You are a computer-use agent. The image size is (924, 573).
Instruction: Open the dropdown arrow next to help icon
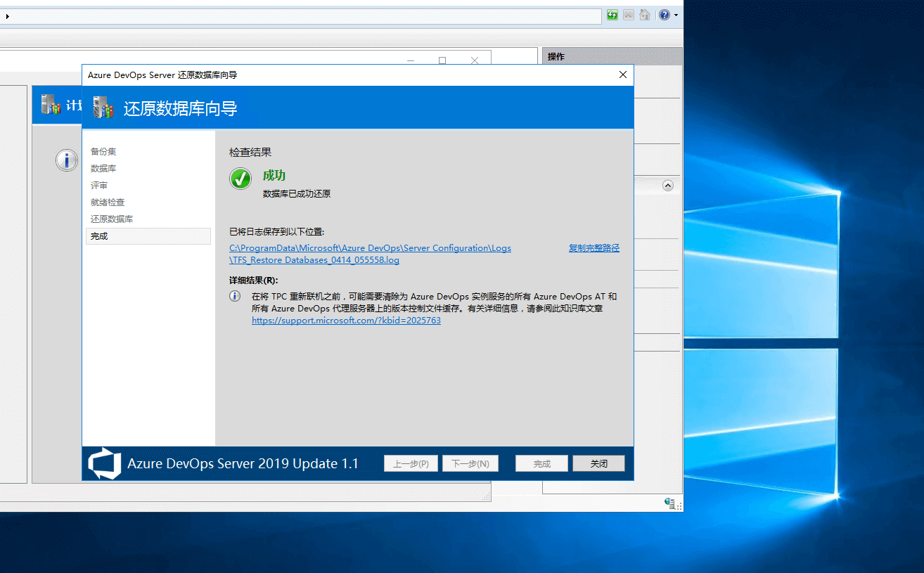click(676, 15)
